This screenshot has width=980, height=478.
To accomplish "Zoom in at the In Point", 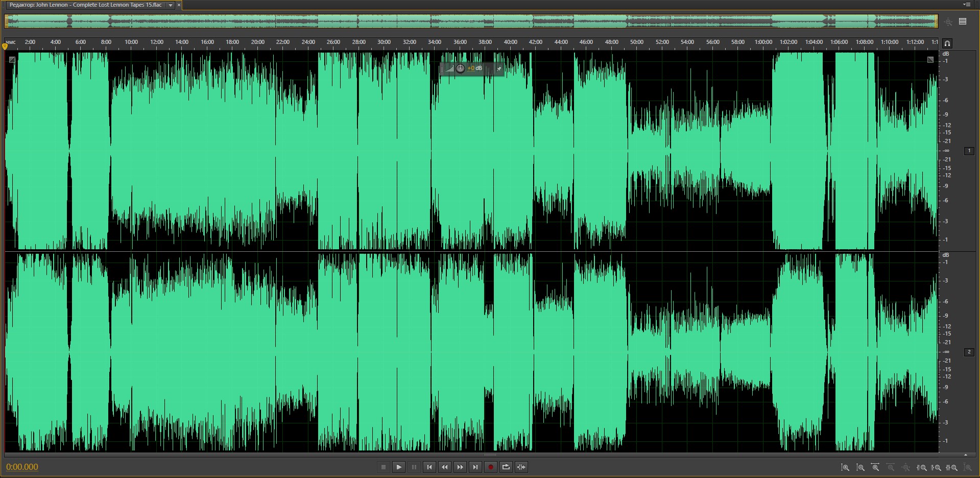I will 922,467.
